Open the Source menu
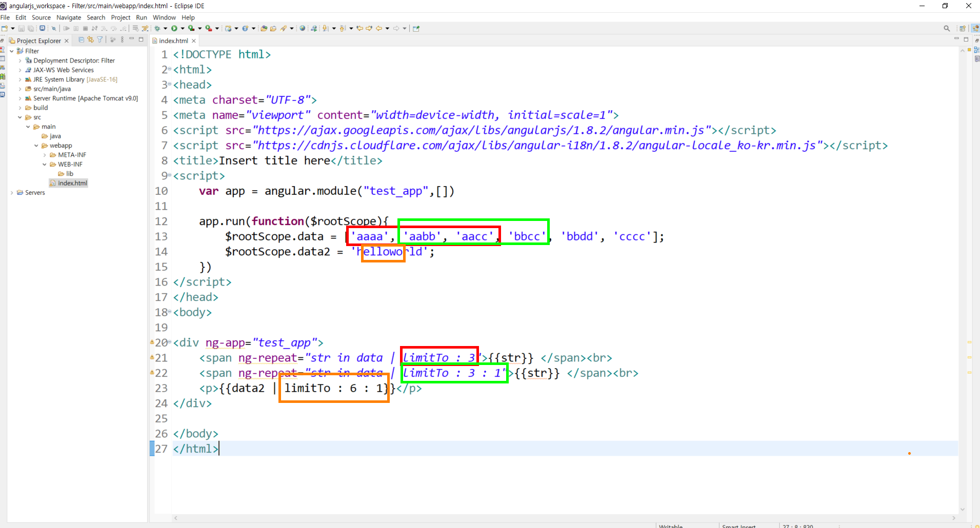 41,17
